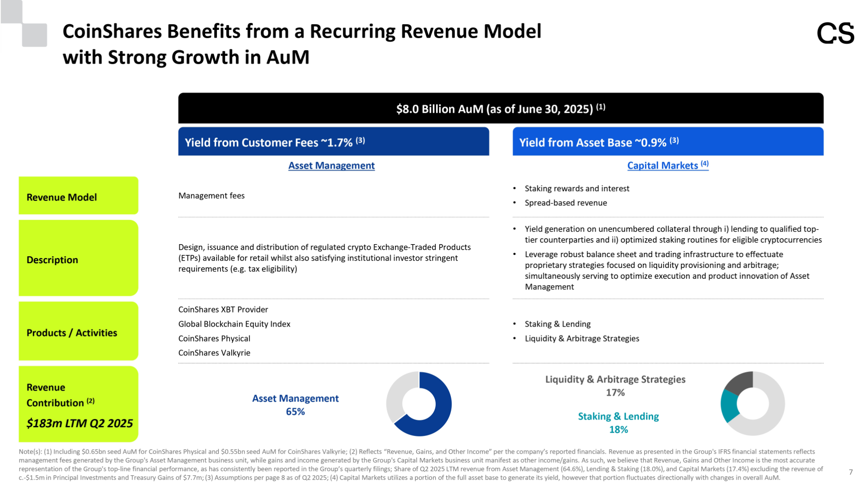The width and height of the screenshot is (868, 487).
Task: Click the teal Staking segment of donut
Action: [x=728, y=405]
